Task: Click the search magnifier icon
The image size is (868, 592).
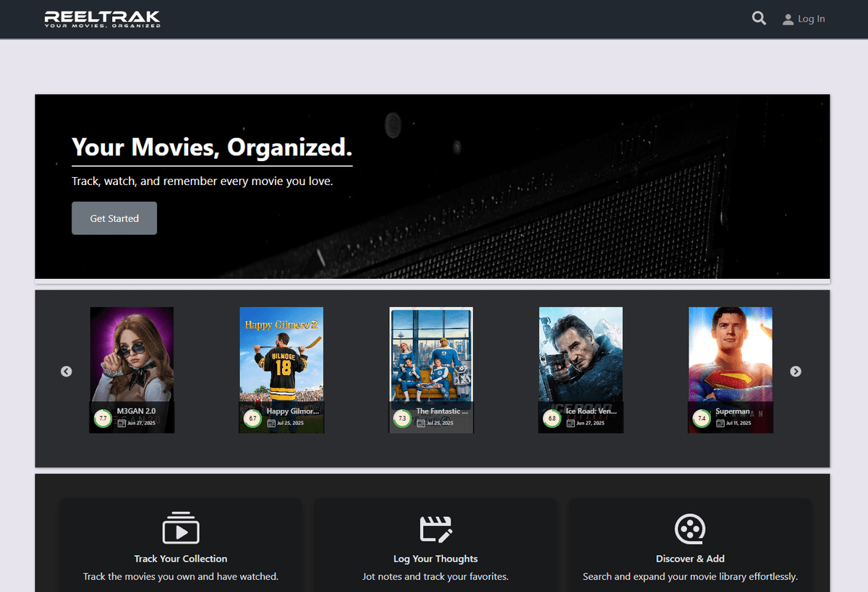Action: pos(759,19)
